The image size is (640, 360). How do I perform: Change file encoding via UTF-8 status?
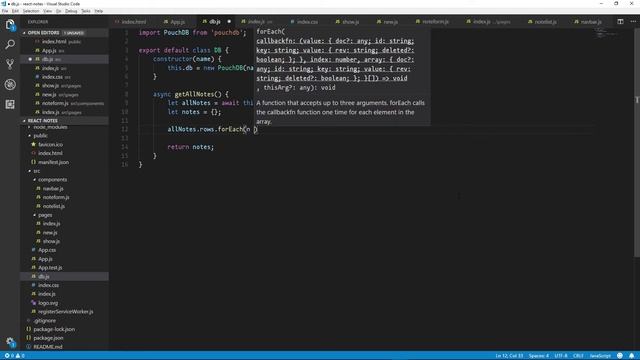pyautogui.click(x=561, y=356)
